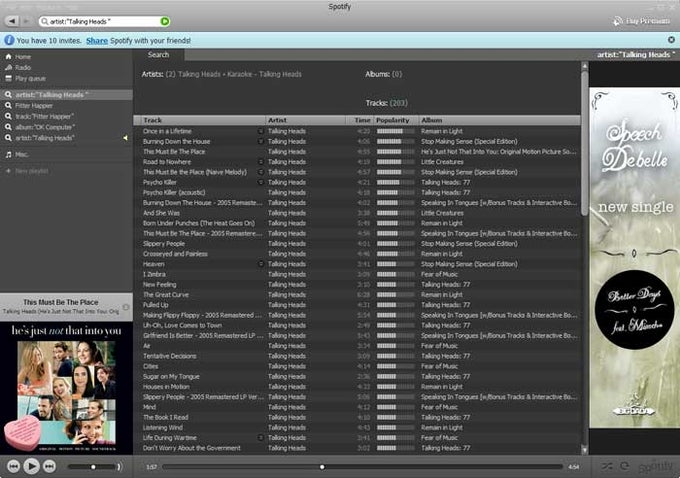Select the track Born Under Punches (The Heat Goes On)
This screenshot has width=680, height=478.
(199, 223)
